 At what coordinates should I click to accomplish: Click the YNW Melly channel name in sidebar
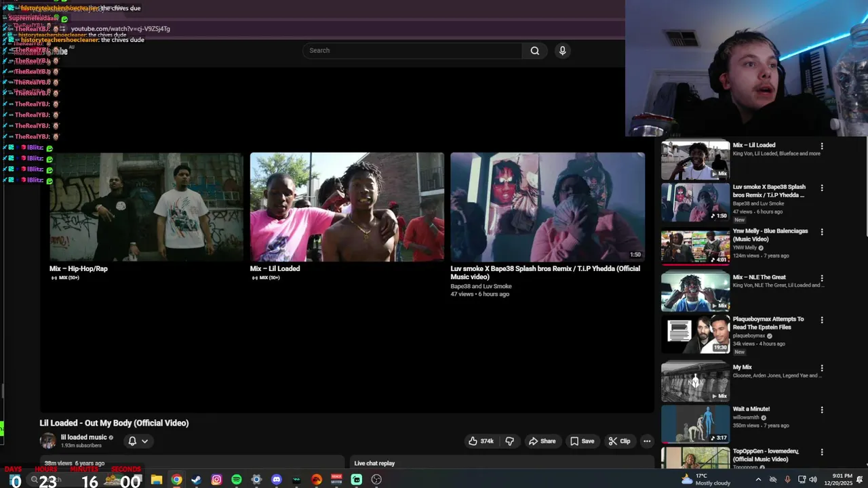tap(745, 247)
